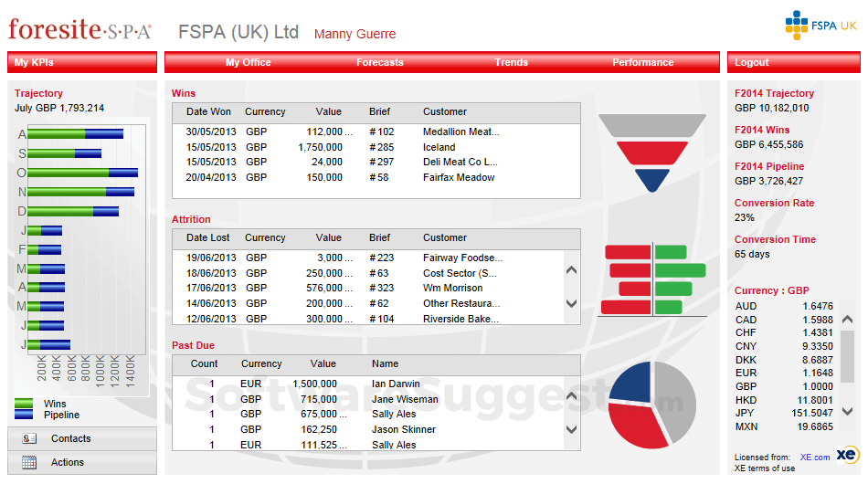Click the Contacts card icon

point(29,439)
